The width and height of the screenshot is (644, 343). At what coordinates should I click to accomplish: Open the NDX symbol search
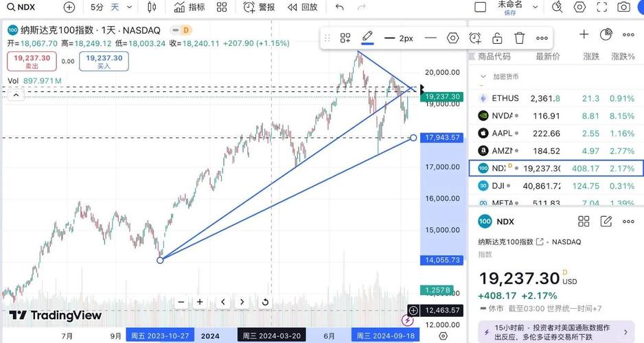point(21,7)
